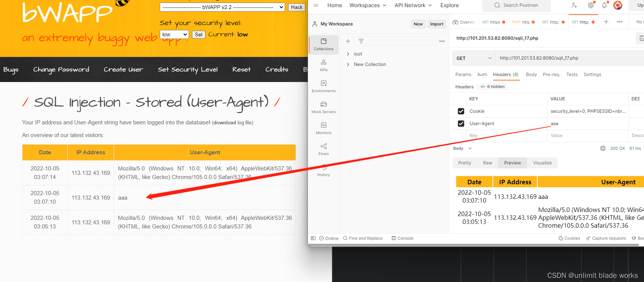Switch to the Tests tab
Viewport: 644px width, 282px height.
572,75
